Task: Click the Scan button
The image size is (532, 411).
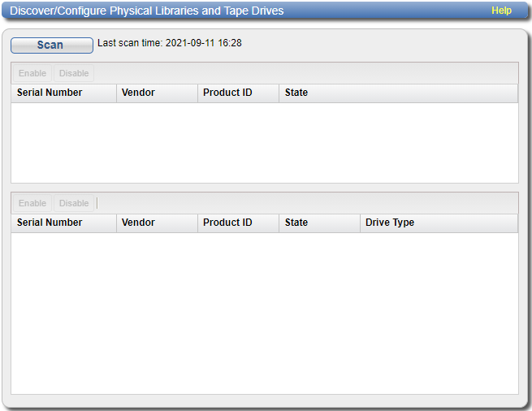Action: pyautogui.click(x=51, y=45)
